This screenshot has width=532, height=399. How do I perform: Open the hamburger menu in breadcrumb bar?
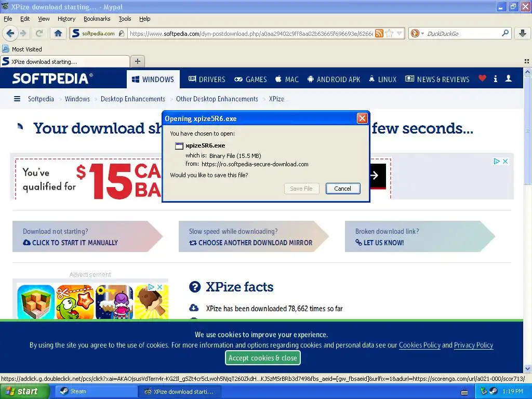pos(17,99)
